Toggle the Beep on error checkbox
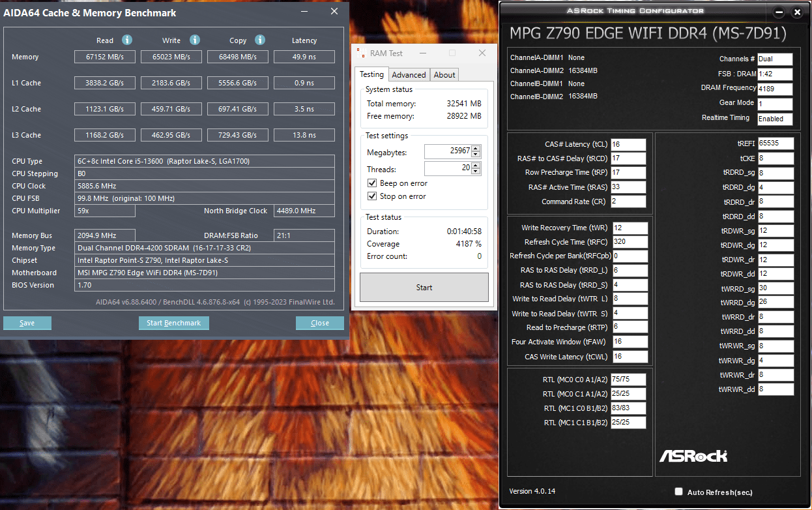812x510 pixels. click(x=372, y=183)
